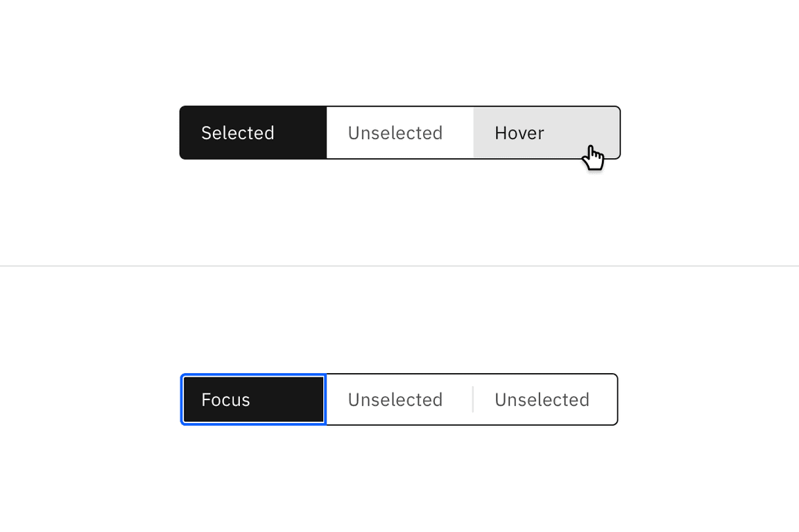The width and height of the screenshot is (799, 532).
Task: Click the 'Hover' label text
Action: pos(519,132)
